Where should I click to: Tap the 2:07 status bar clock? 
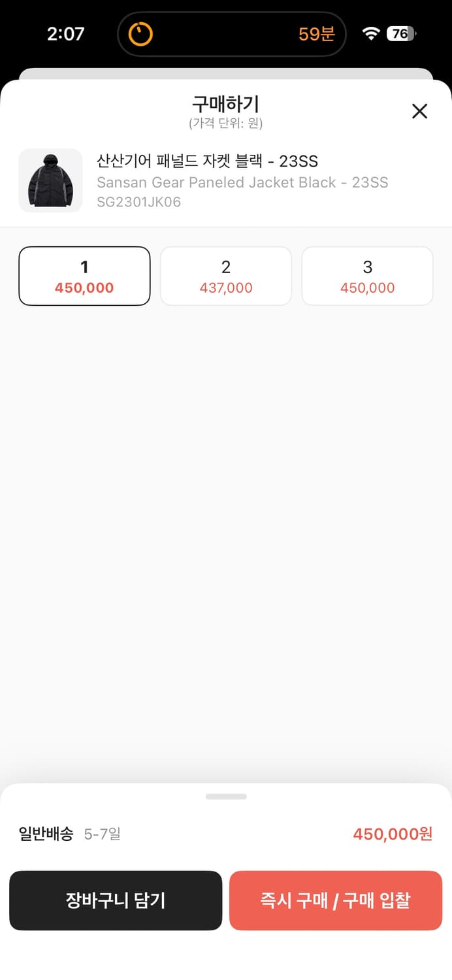pos(65,34)
